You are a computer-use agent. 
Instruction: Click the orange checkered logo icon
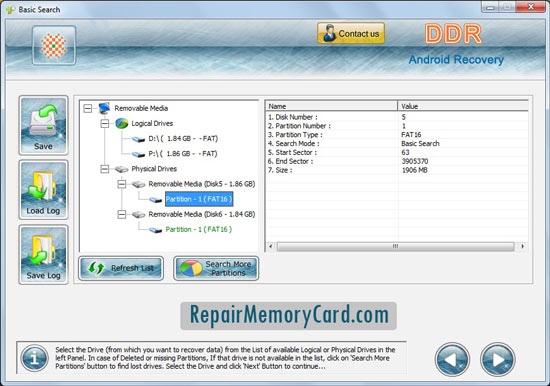(54, 46)
